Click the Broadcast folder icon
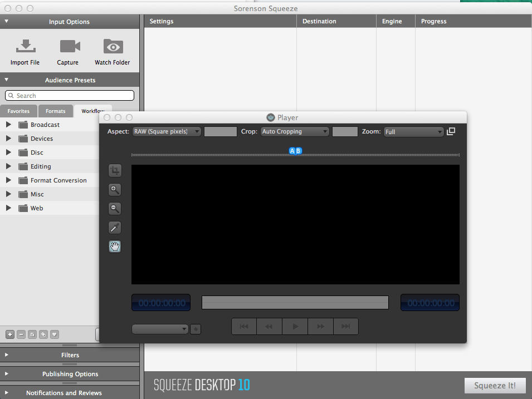This screenshot has width=532, height=399. pyautogui.click(x=23, y=125)
